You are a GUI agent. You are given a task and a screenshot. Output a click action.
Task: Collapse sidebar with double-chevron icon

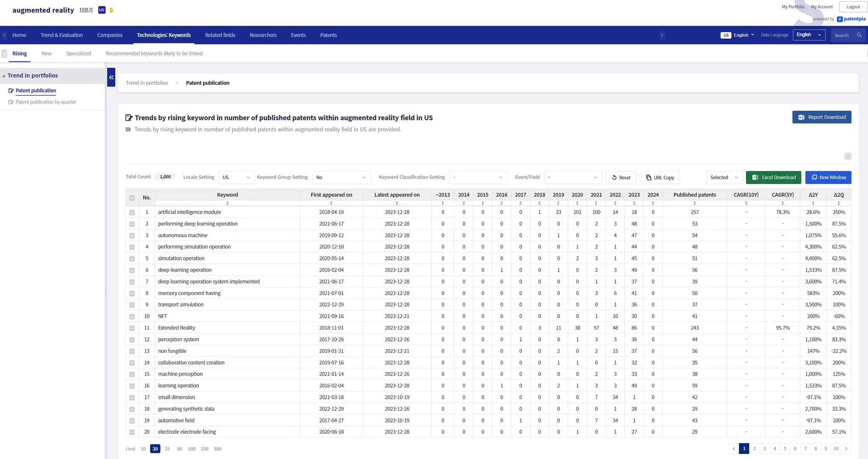point(111,77)
